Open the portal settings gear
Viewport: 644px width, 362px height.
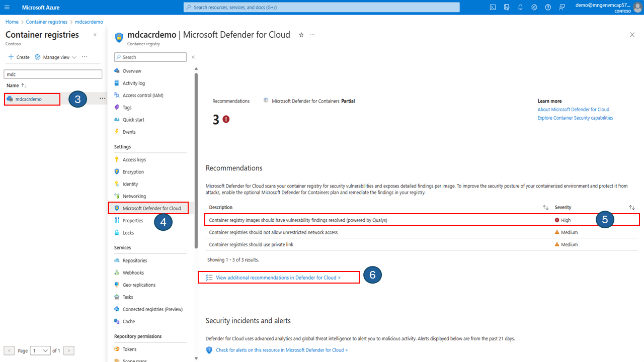pyautogui.click(x=534, y=7)
